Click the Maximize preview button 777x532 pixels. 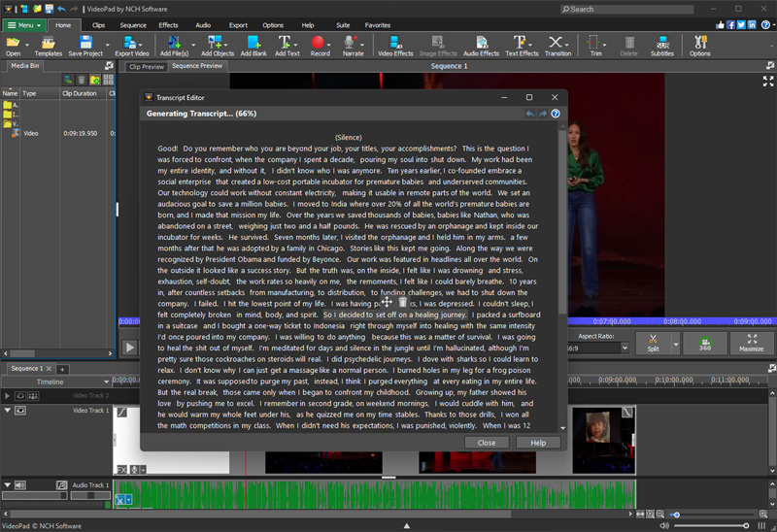(x=751, y=343)
